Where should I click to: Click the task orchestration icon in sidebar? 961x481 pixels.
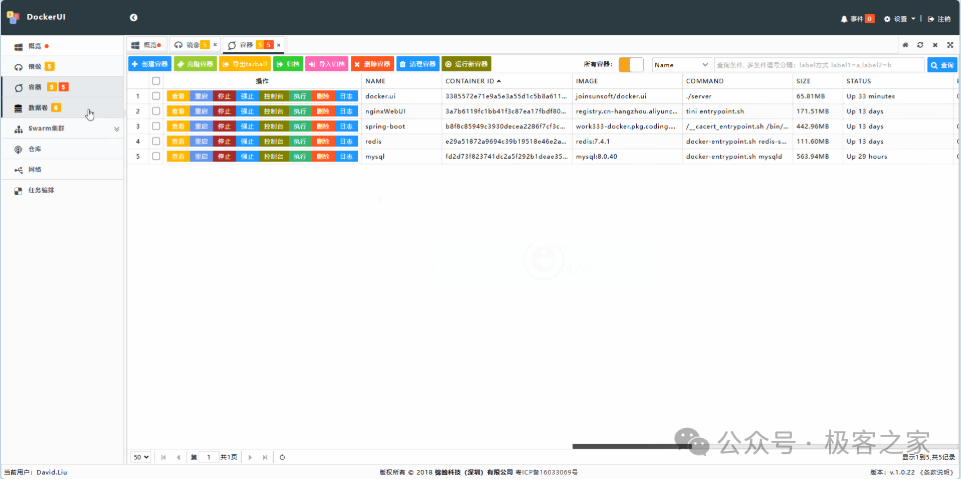[x=18, y=191]
